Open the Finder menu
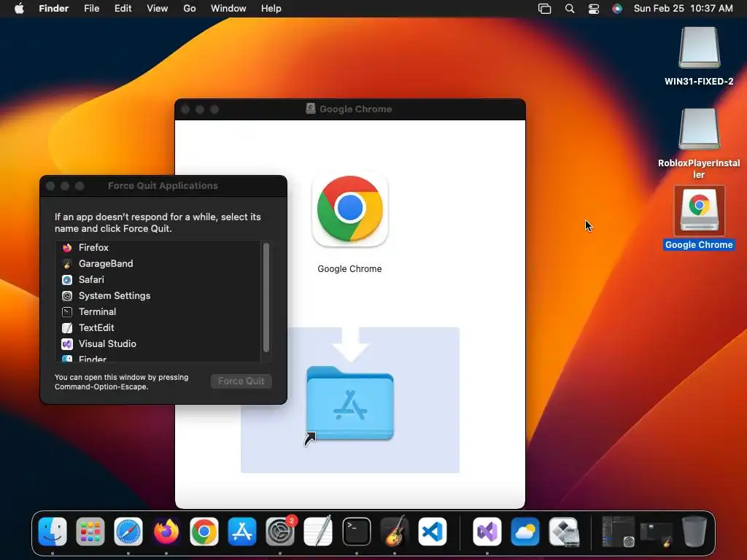 54,9
